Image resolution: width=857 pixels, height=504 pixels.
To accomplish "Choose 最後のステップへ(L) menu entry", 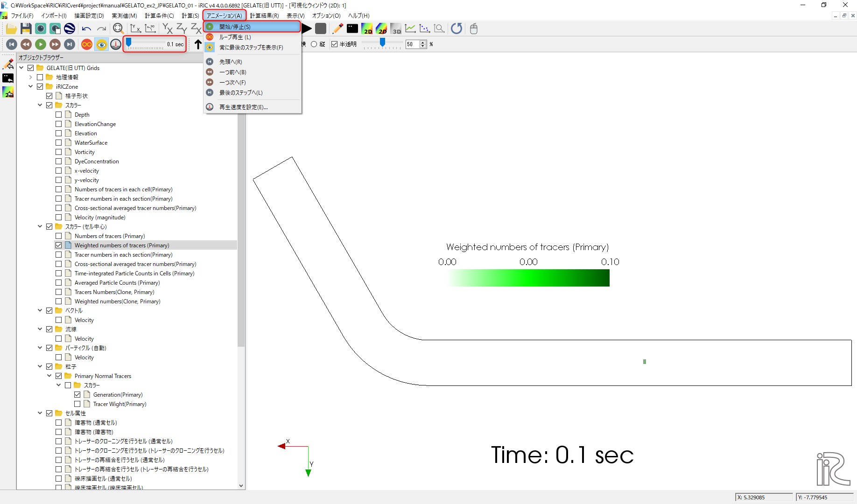I will tap(252, 92).
